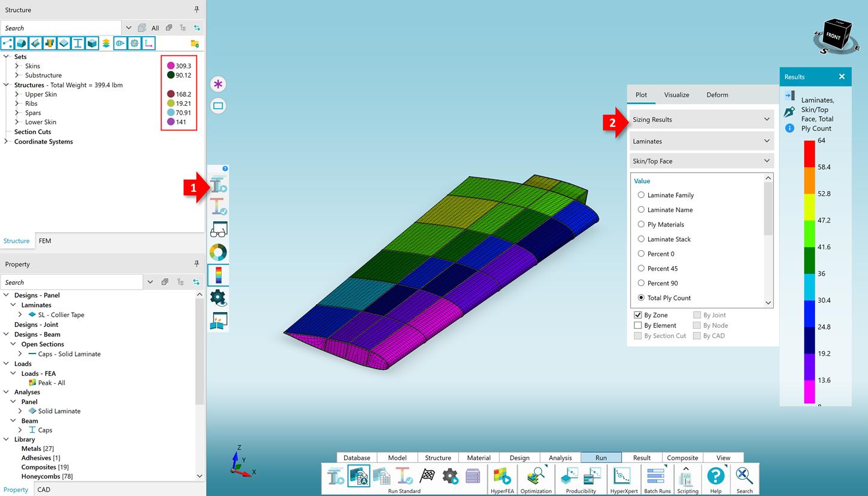868x496 pixels.
Task: Select the Laminate Family radio option
Action: coord(641,195)
